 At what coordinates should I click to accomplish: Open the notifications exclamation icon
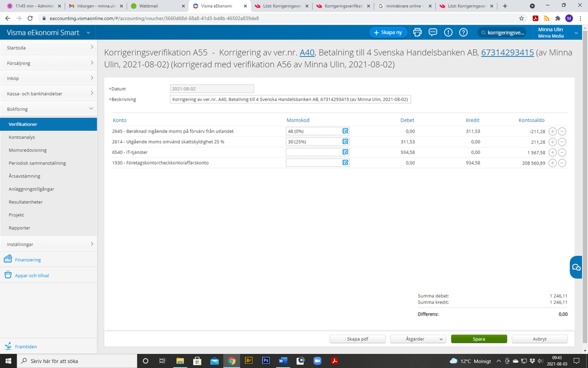tap(448, 32)
